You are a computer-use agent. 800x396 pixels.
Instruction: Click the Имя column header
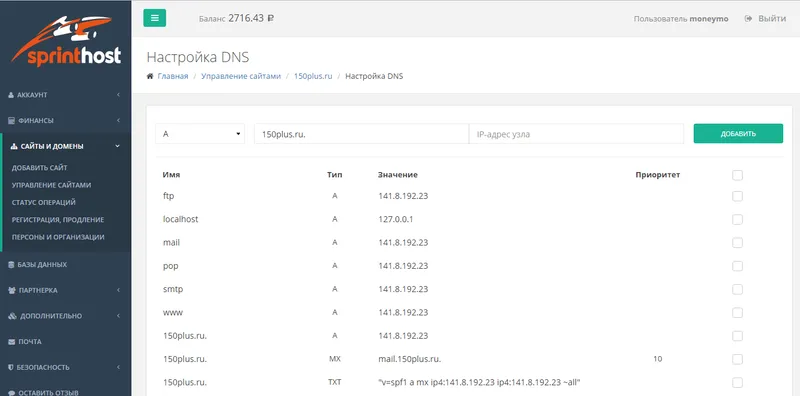pyautogui.click(x=171, y=175)
